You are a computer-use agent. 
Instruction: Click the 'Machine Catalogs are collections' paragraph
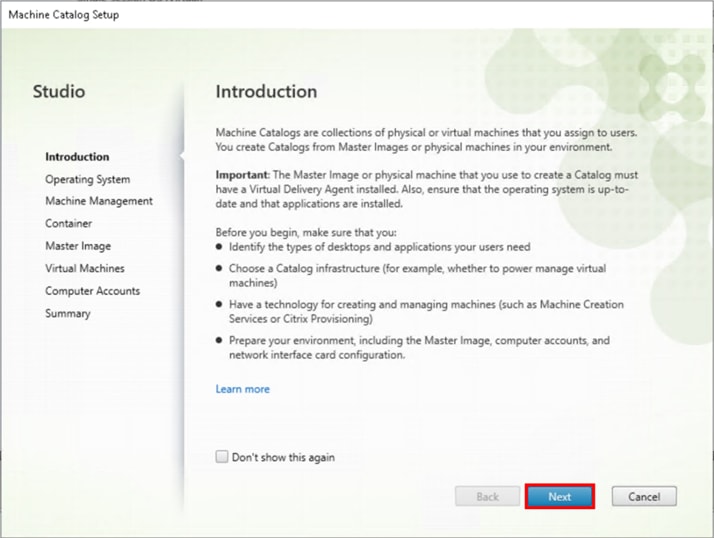coord(426,140)
